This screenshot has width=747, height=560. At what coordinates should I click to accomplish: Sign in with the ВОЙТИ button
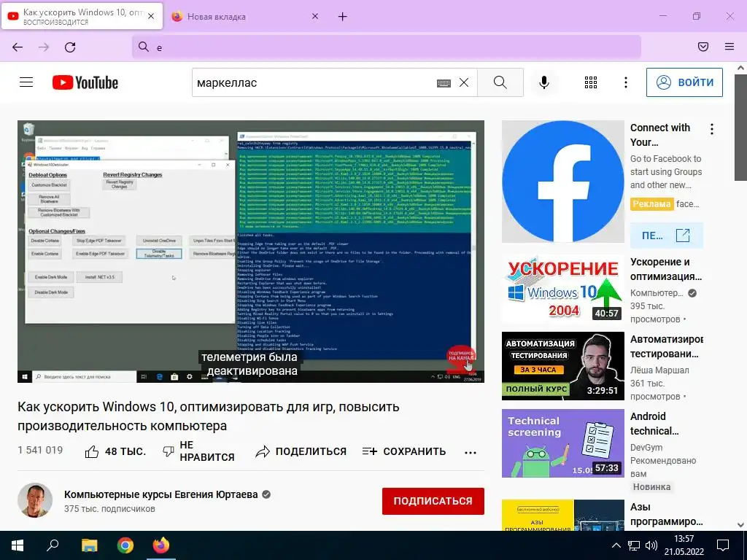click(684, 82)
